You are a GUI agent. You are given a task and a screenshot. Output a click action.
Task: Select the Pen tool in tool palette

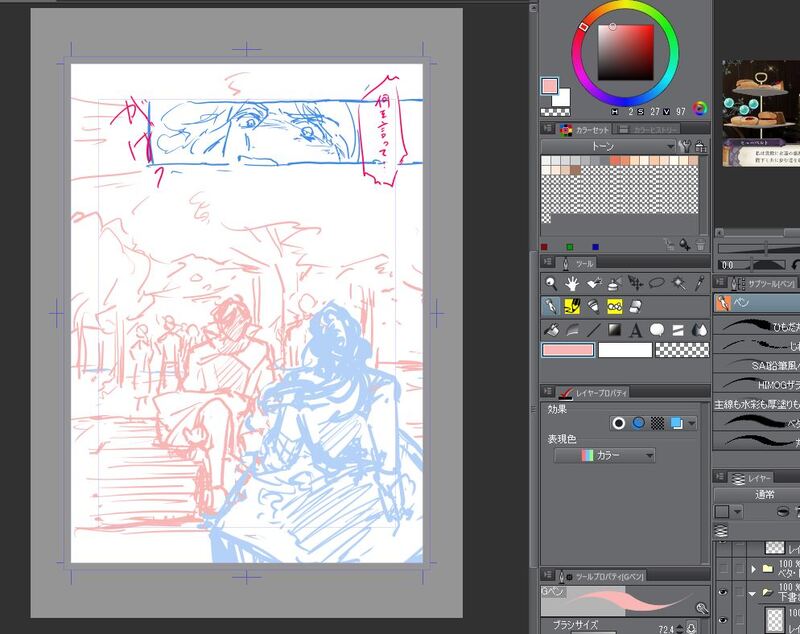pos(551,307)
